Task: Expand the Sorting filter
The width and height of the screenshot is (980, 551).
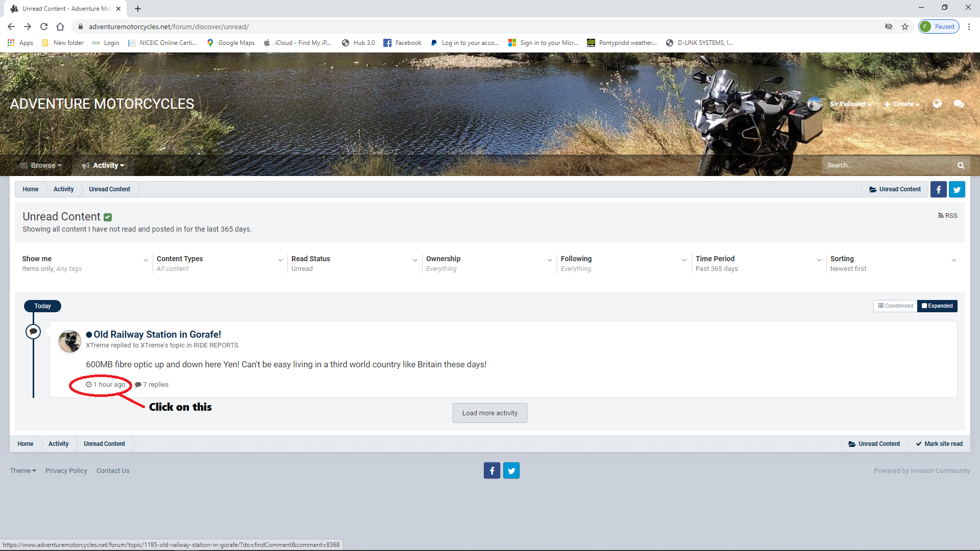Action: [x=893, y=263]
